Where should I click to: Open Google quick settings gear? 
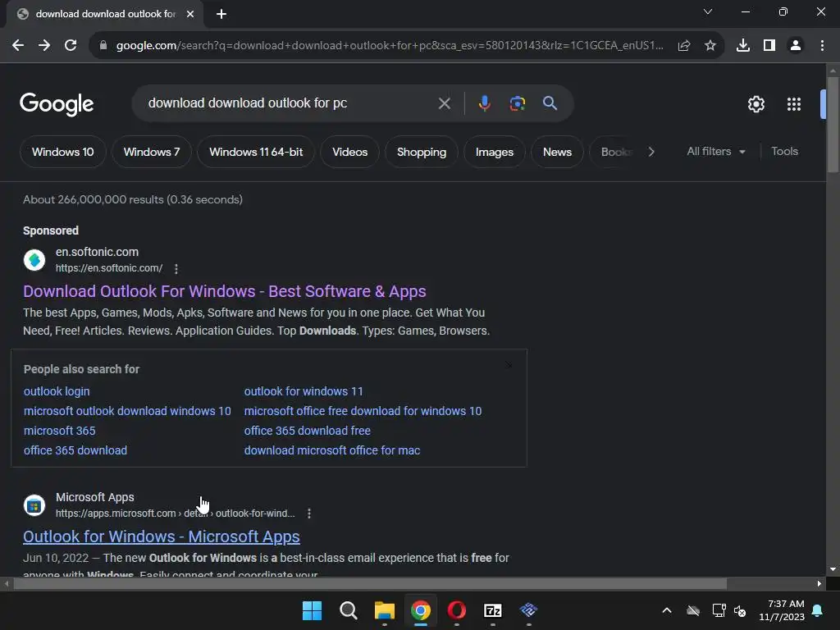(x=756, y=104)
